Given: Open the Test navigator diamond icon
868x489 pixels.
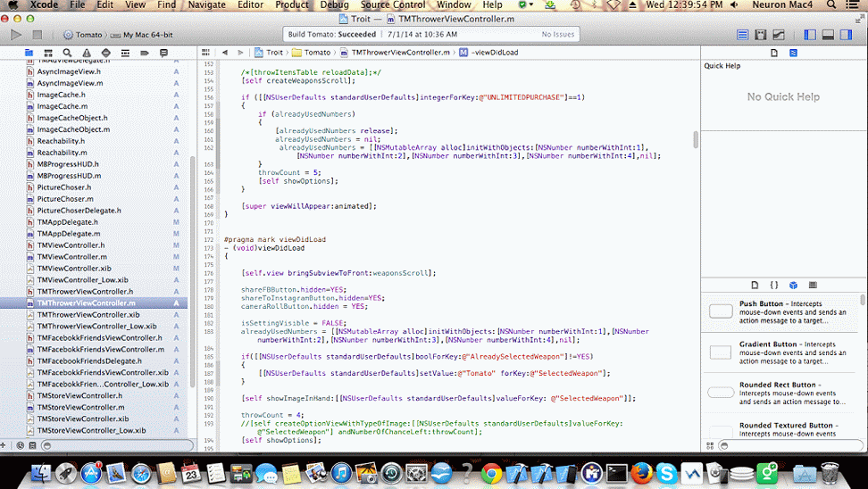Looking at the screenshot, I should point(105,54).
